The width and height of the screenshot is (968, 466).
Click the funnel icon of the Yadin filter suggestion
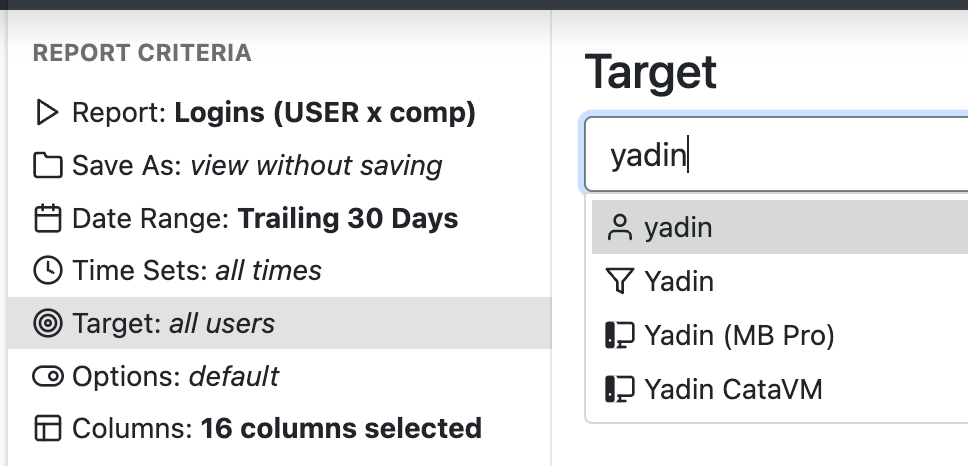click(620, 282)
